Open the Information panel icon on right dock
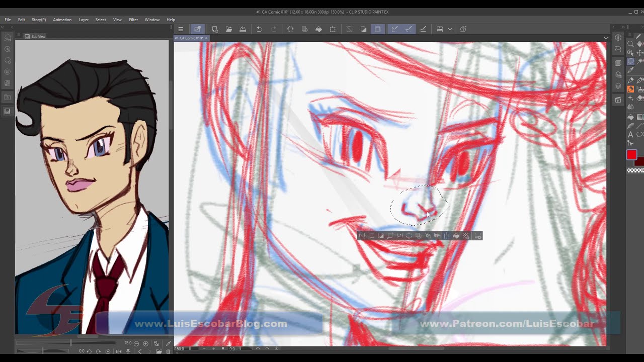The width and height of the screenshot is (644, 362). (x=618, y=38)
